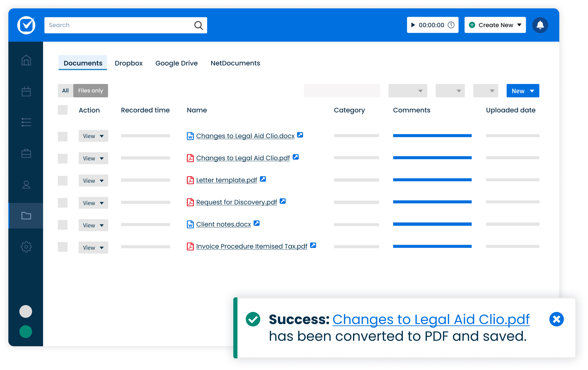Screen dimensions: 588x370
Task: Open the Changes to Legal Aid Clio.pdf link
Action: tap(243, 158)
